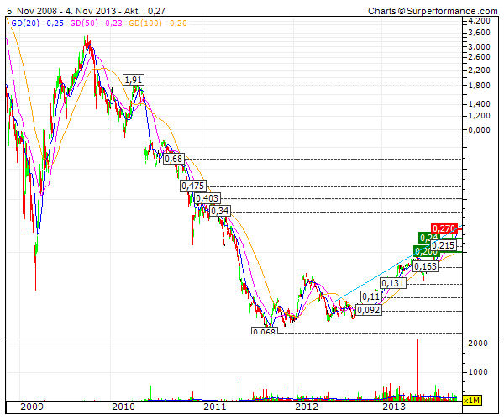Click the 4,200 price axis tick

479,21
